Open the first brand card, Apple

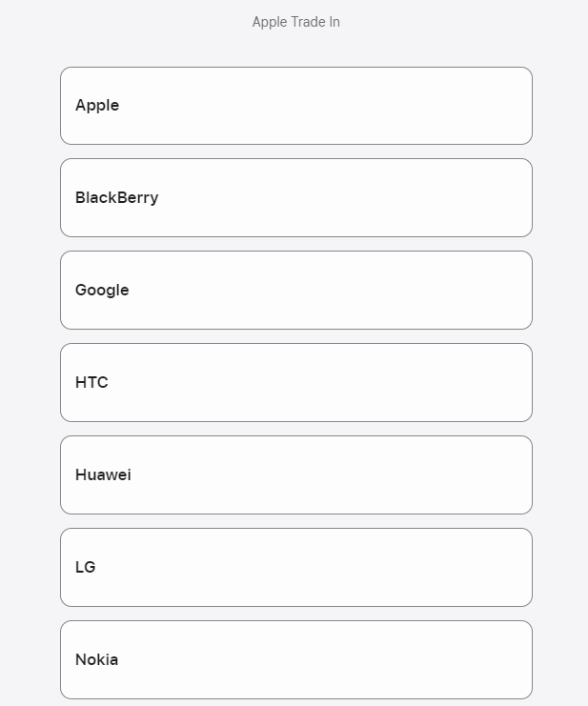295,106
